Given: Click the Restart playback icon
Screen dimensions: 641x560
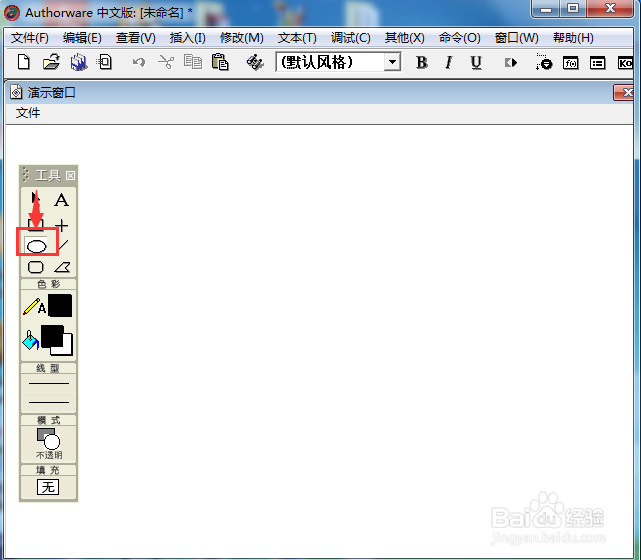Looking at the screenshot, I should 511,63.
